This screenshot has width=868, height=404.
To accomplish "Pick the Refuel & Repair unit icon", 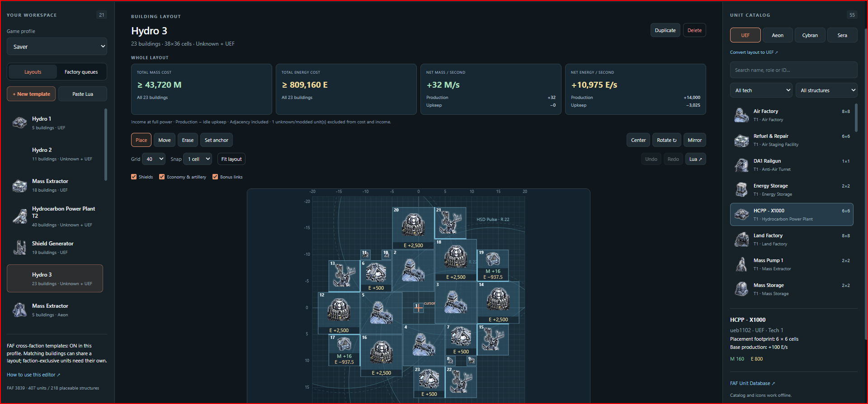I will (741, 140).
